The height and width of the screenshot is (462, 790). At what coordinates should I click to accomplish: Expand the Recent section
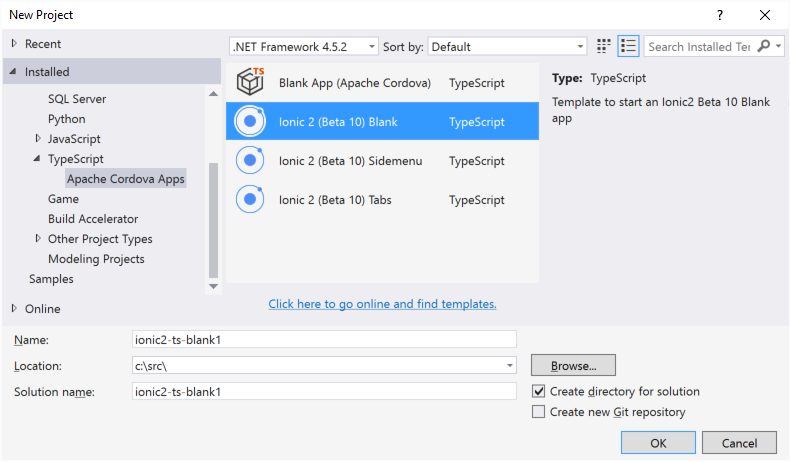point(14,44)
